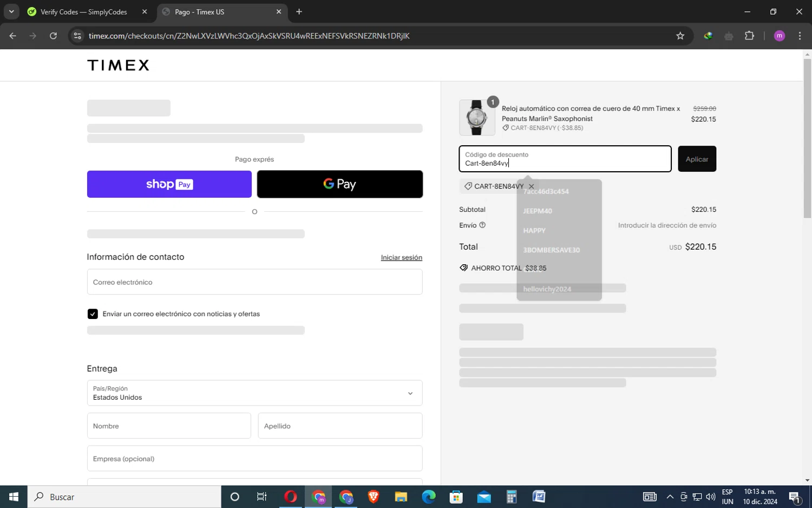Screen dimensions: 812x508
Task: Apply the discount code with Aplicar
Action: pos(697,159)
